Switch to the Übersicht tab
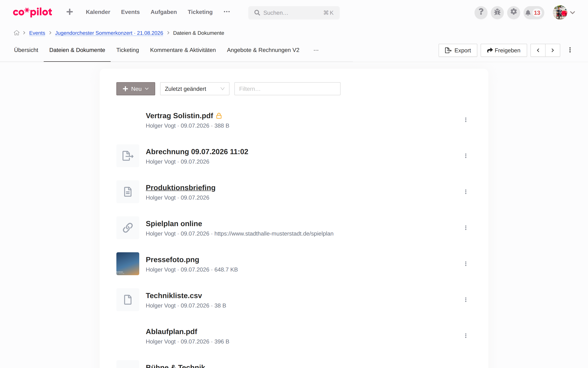 point(26,50)
